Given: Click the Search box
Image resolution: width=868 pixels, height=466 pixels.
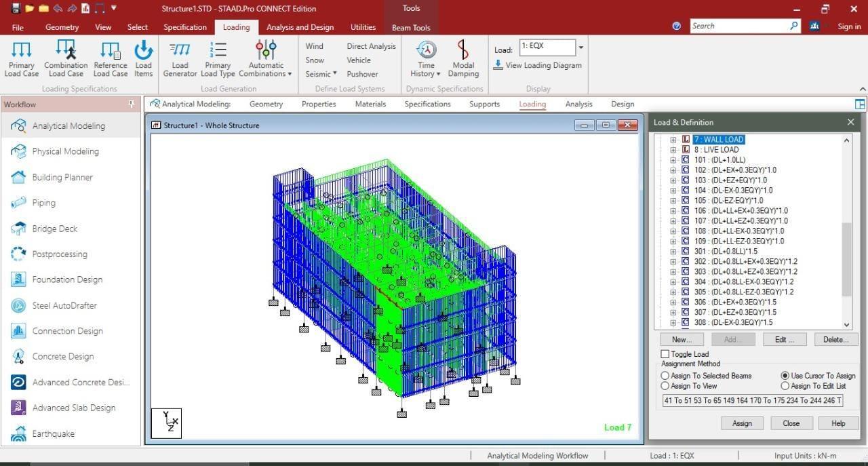Looking at the screenshot, I should click(745, 26).
